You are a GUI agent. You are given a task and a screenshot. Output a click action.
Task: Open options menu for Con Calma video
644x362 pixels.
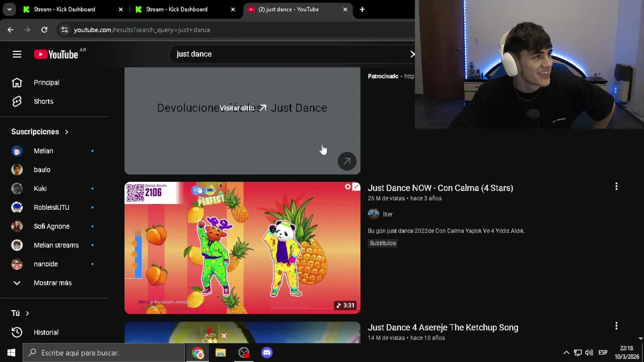(x=616, y=187)
